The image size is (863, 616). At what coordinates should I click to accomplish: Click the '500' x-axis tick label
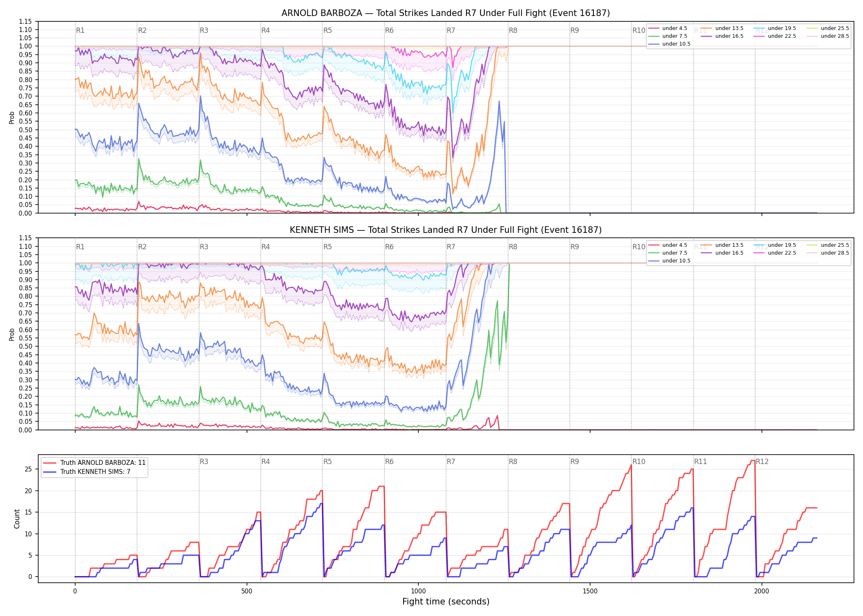click(247, 591)
